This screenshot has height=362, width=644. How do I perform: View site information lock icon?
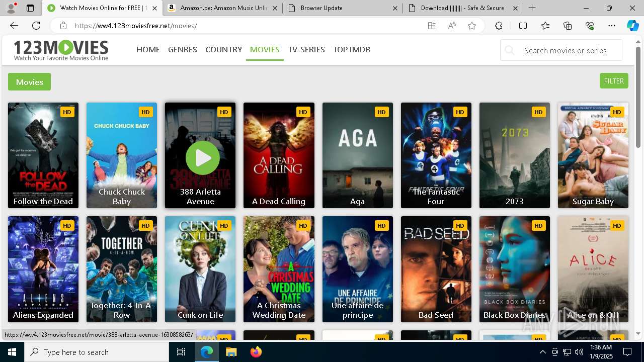(x=63, y=26)
